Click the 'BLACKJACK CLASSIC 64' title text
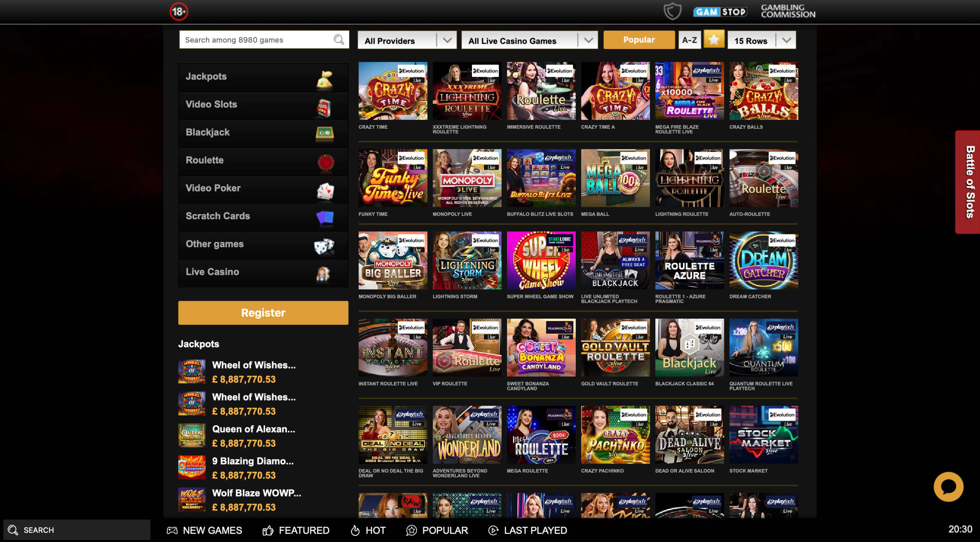The height and width of the screenshot is (542, 980). point(684,383)
